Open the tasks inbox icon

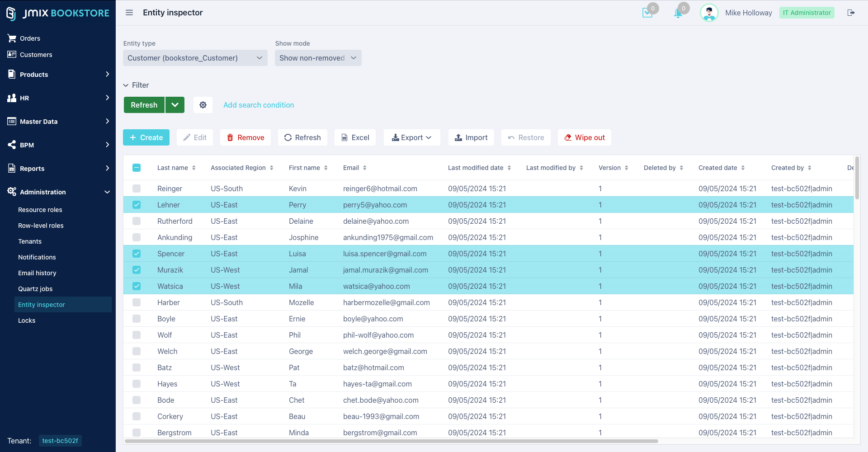(647, 13)
